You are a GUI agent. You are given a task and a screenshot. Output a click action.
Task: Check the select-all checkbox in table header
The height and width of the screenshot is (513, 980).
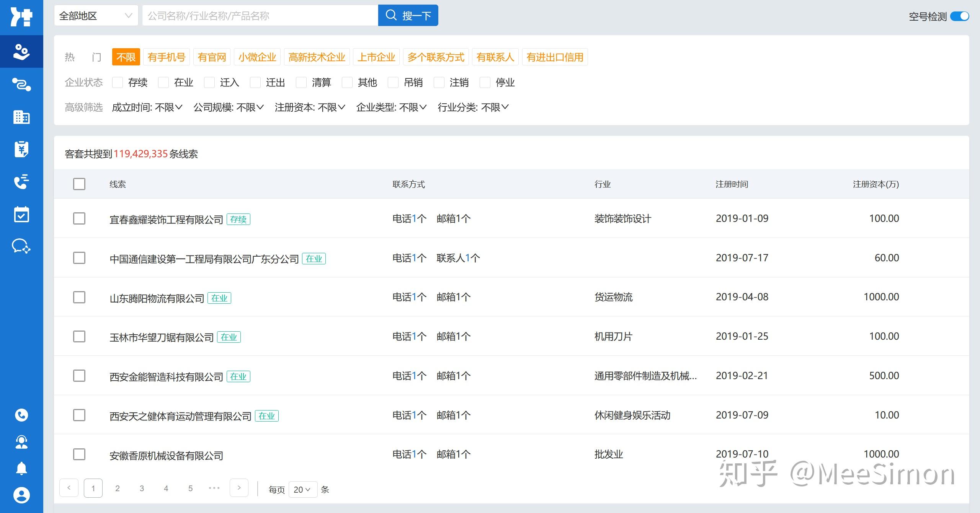pyautogui.click(x=79, y=184)
